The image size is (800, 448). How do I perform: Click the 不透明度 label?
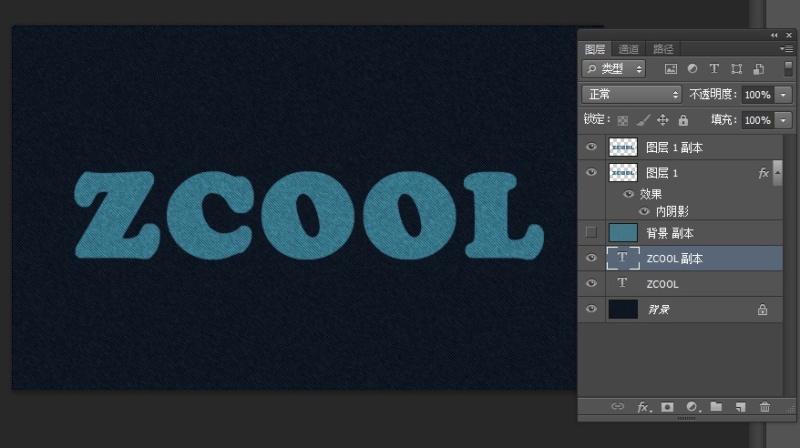(x=713, y=94)
